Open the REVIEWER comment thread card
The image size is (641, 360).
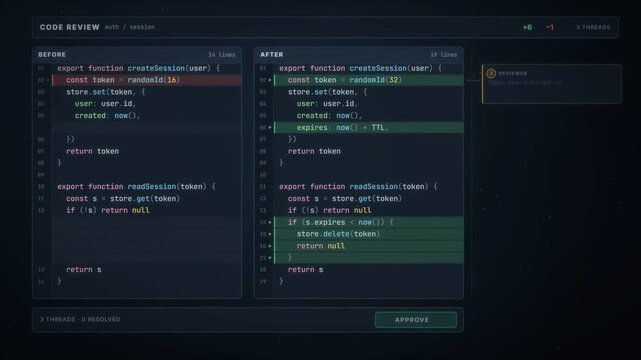coord(552,84)
